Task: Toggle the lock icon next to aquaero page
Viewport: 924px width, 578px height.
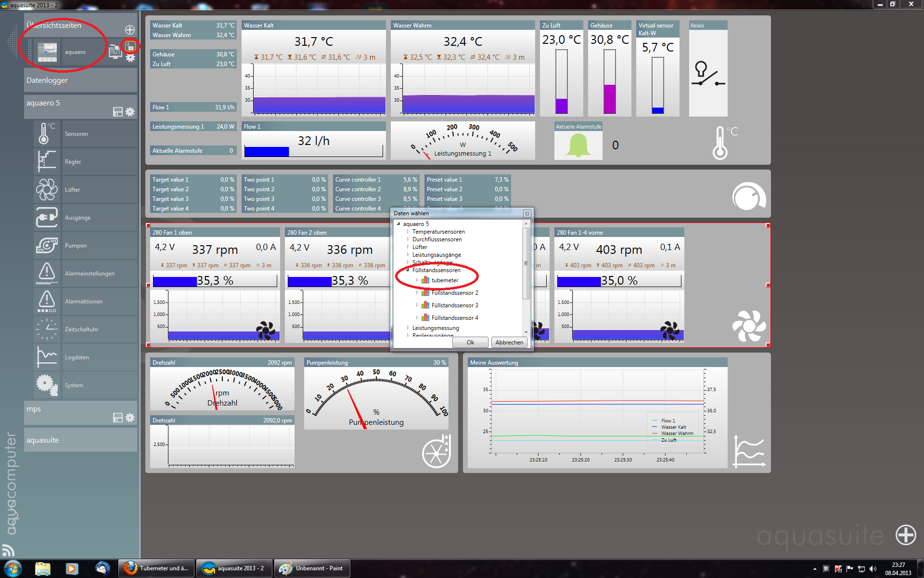Action: point(130,46)
